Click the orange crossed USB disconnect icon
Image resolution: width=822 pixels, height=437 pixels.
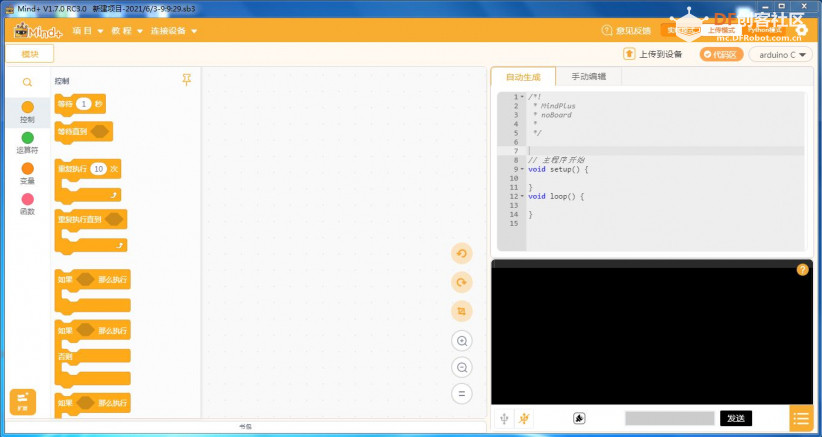(x=524, y=418)
